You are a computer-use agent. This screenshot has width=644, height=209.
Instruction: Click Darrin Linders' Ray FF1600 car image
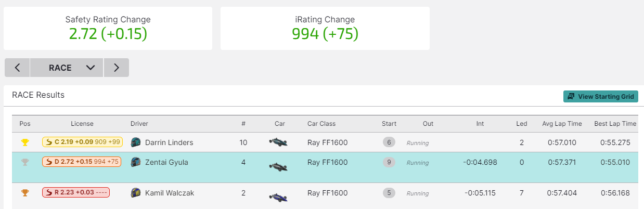point(279,142)
